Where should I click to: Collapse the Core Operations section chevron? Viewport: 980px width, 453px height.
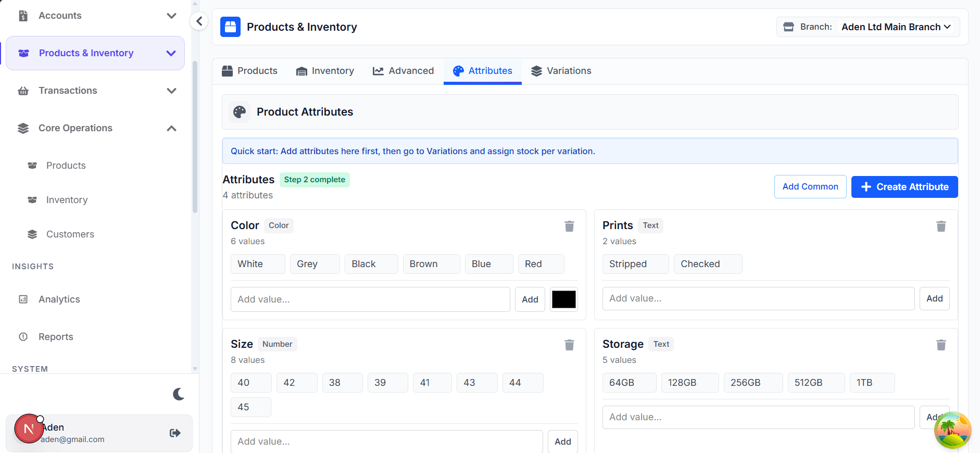pyautogui.click(x=171, y=128)
